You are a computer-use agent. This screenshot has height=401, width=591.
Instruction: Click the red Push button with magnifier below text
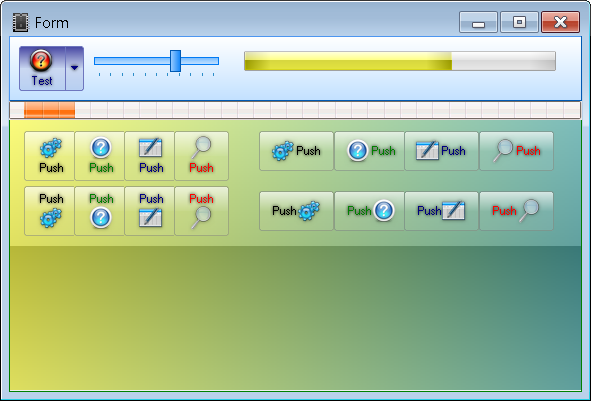(x=202, y=211)
